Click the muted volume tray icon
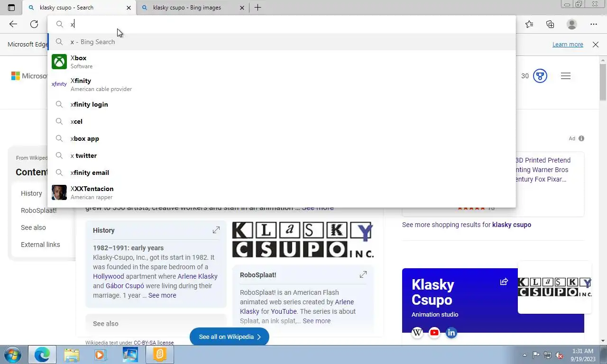 (559, 355)
